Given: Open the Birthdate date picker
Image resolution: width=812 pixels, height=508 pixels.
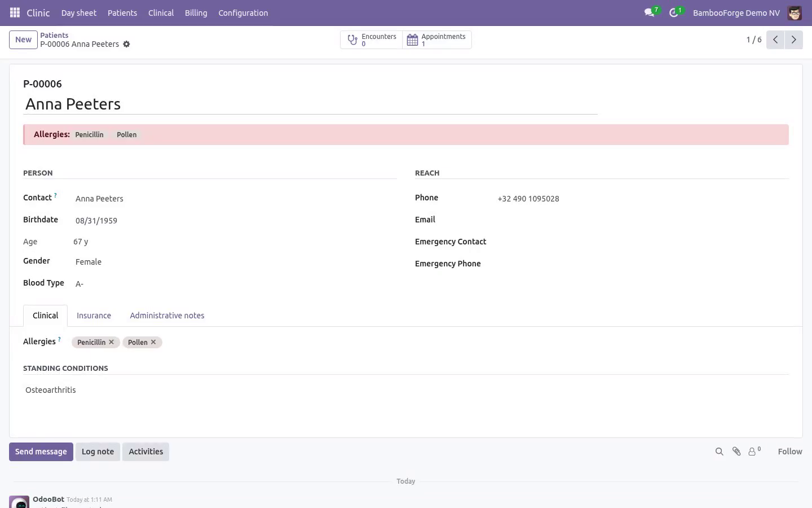Looking at the screenshot, I should pos(234,221).
